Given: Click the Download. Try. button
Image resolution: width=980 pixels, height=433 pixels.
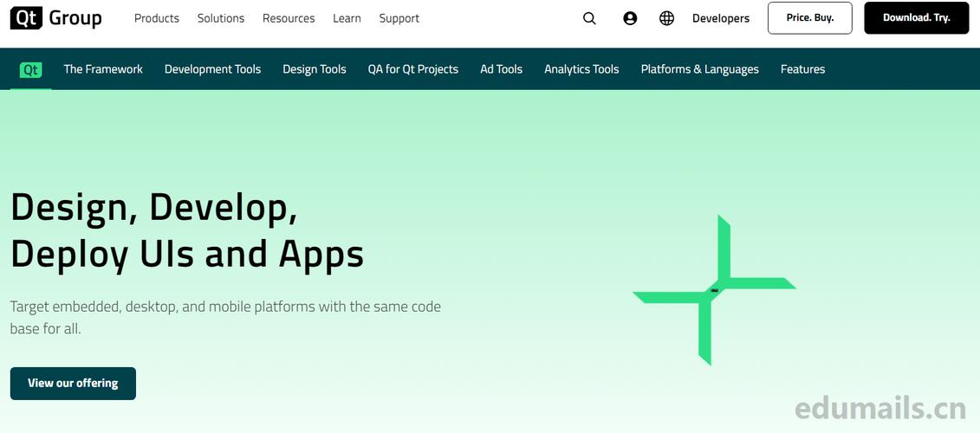Looking at the screenshot, I should pyautogui.click(x=917, y=18).
